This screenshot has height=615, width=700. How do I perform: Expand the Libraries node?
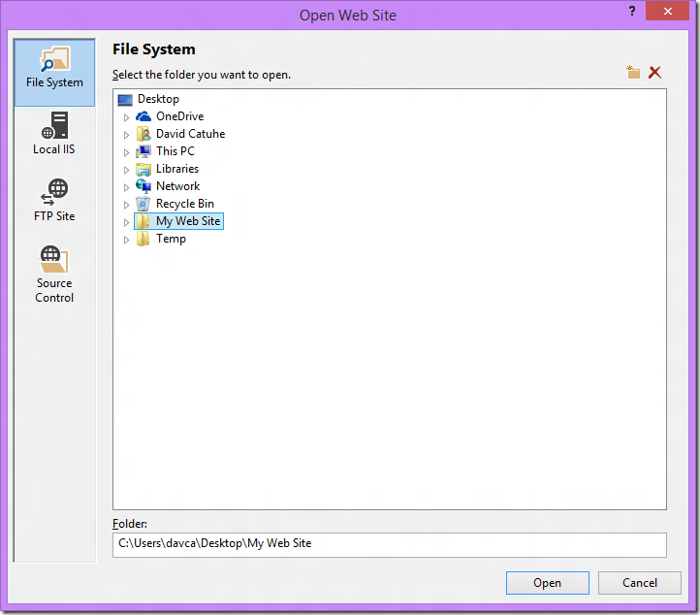[x=126, y=170]
